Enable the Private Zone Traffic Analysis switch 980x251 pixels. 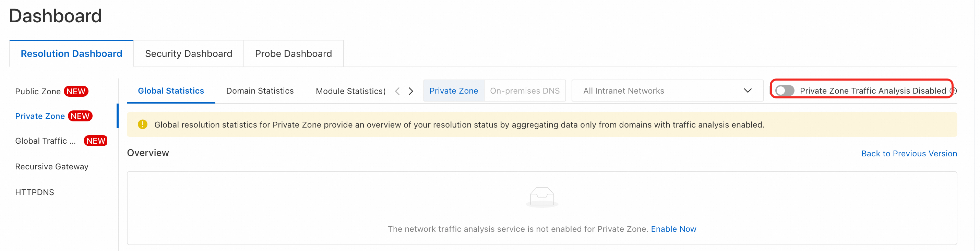(785, 91)
